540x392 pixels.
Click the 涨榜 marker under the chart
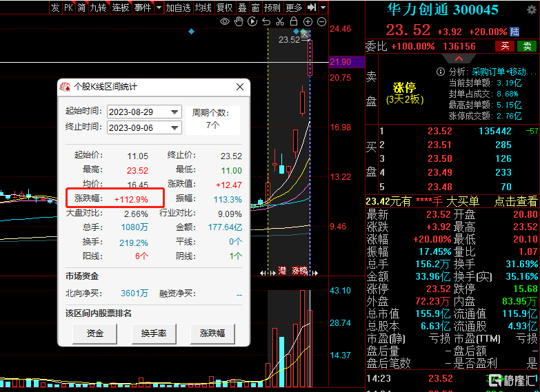click(x=299, y=271)
